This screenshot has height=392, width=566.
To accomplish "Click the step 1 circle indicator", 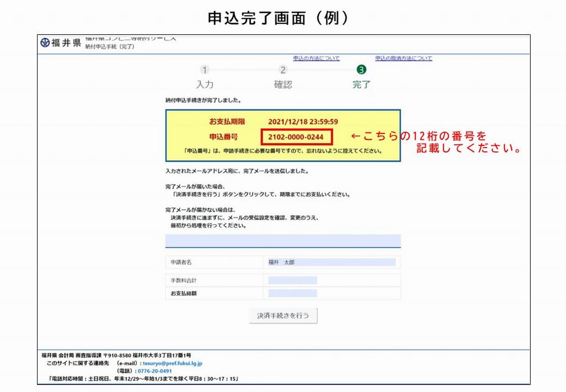I will pyautogui.click(x=205, y=70).
